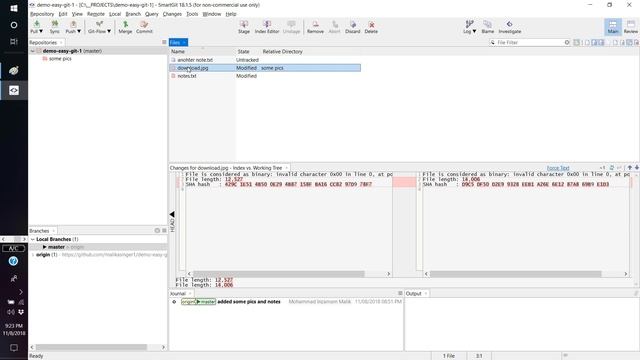Open the Windows Start button

(x=13, y=8)
